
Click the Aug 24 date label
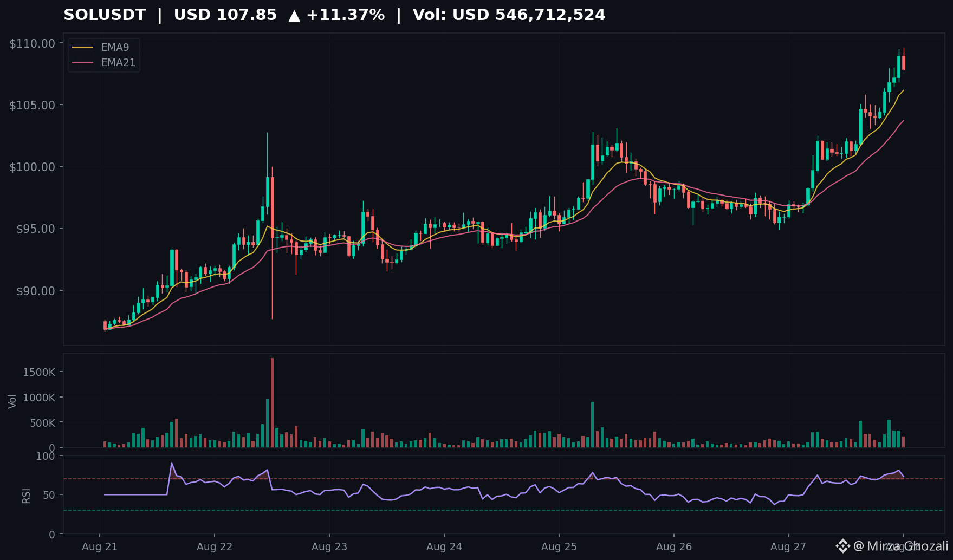[444, 547]
